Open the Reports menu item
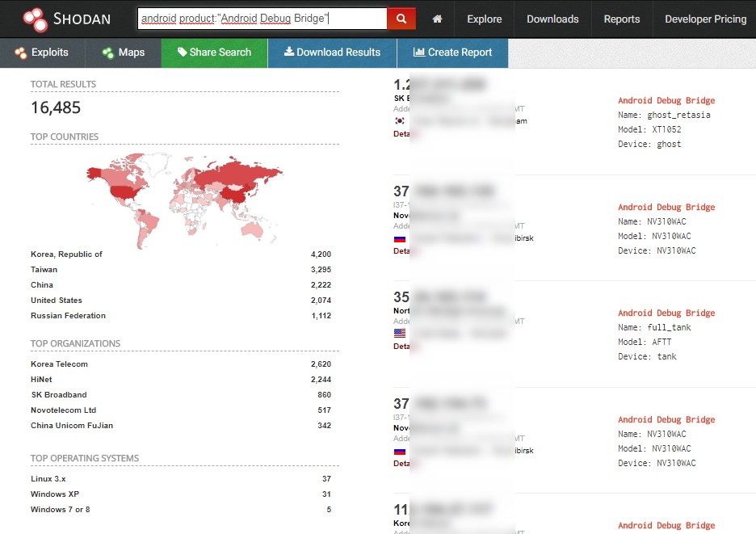The image size is (756, 534). [622, 19]
